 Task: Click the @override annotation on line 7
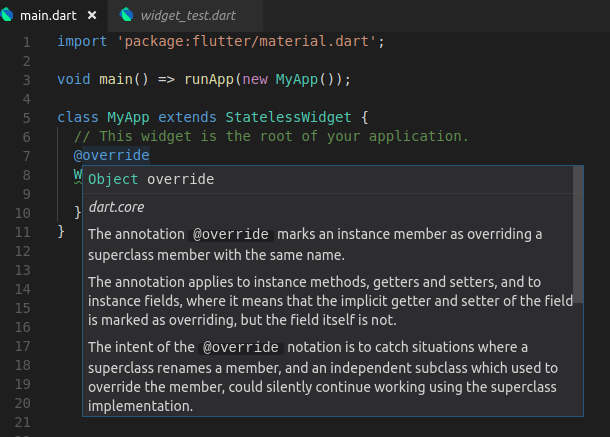click(111, 155)
